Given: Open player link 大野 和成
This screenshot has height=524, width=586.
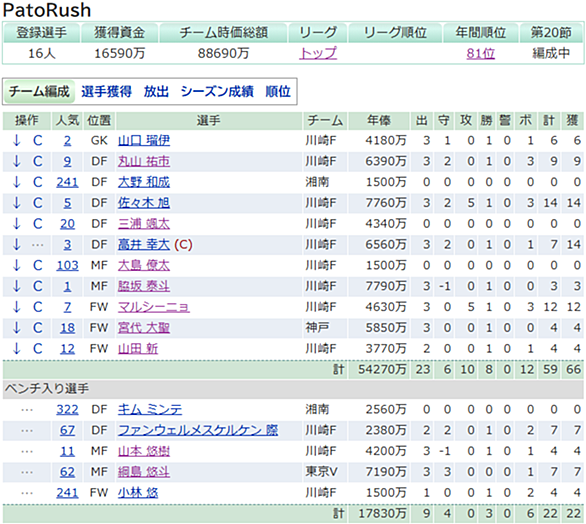Looking at the screenshot, I should pyautogui.click(x=144, y=182).
